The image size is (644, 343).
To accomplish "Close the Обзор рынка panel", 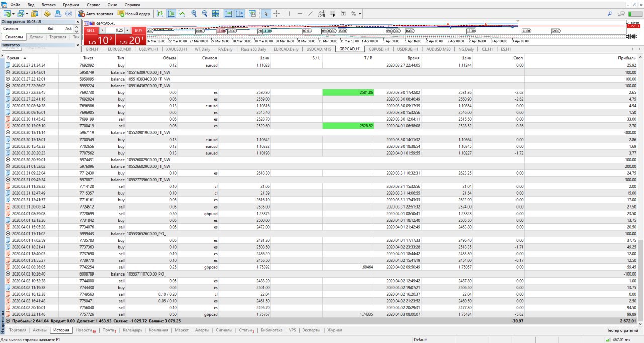I will click(77, 22).
